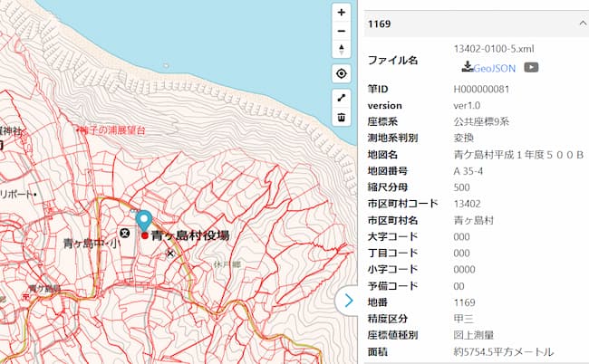
Task: Click the police box X symbol
Action: coord(170,254)
